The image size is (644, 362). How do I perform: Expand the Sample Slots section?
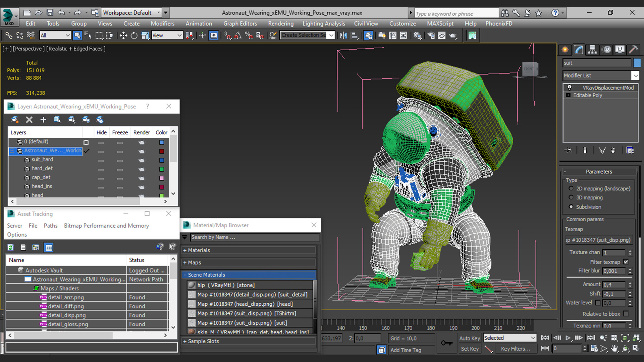tap(249, 341)
